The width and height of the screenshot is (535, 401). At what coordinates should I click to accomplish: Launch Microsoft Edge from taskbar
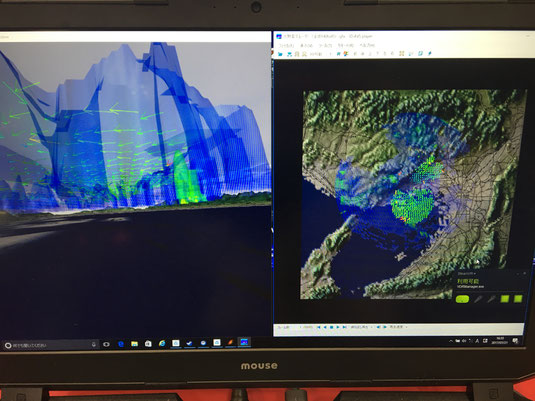[121, 344]
